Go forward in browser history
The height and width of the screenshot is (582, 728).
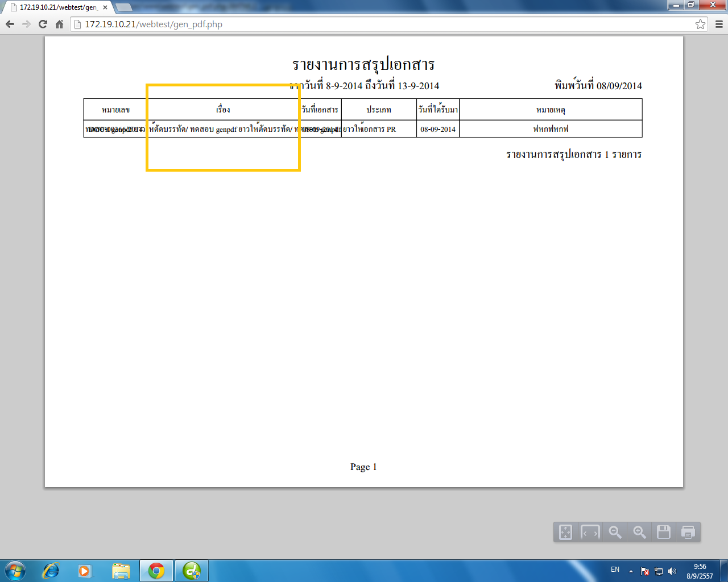coord(26,24)
